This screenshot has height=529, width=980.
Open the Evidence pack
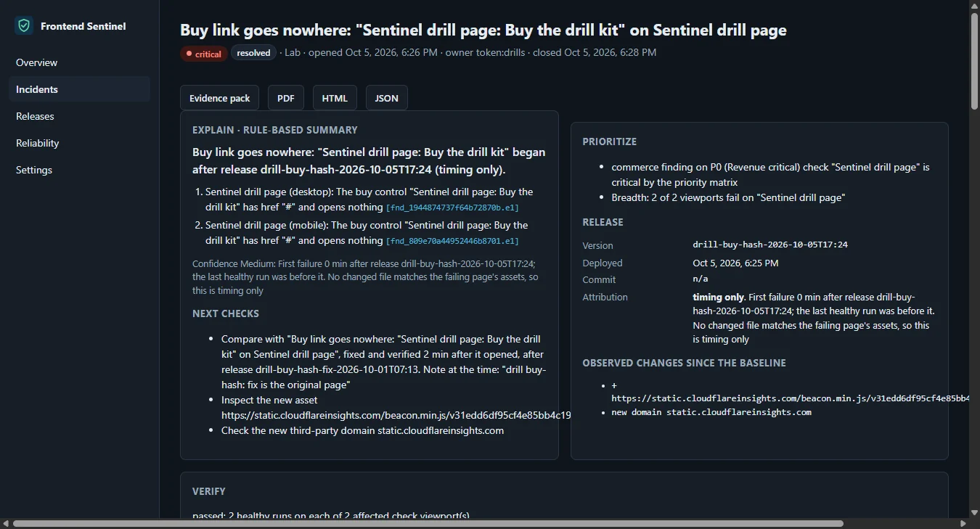219,98
